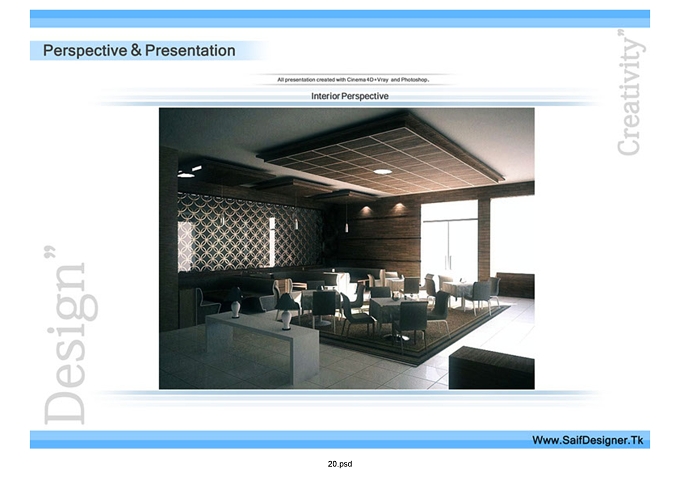Click the brown carpet under the dining tables
Viewport: 680px width, 481px height.
tap(412, 332)
